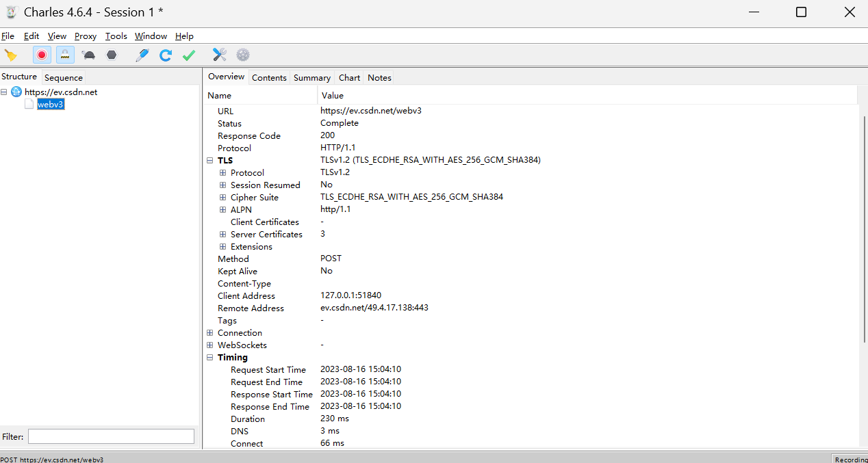Screen dimensions: 868x463
Task: Toggle breakpoints hexagon icon
Action: [112, 55]
